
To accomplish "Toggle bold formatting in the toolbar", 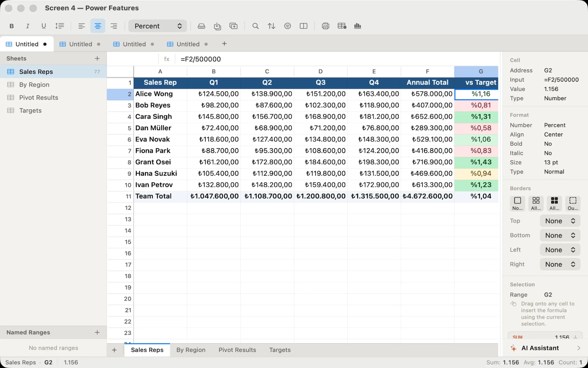I will click(12, 26).
